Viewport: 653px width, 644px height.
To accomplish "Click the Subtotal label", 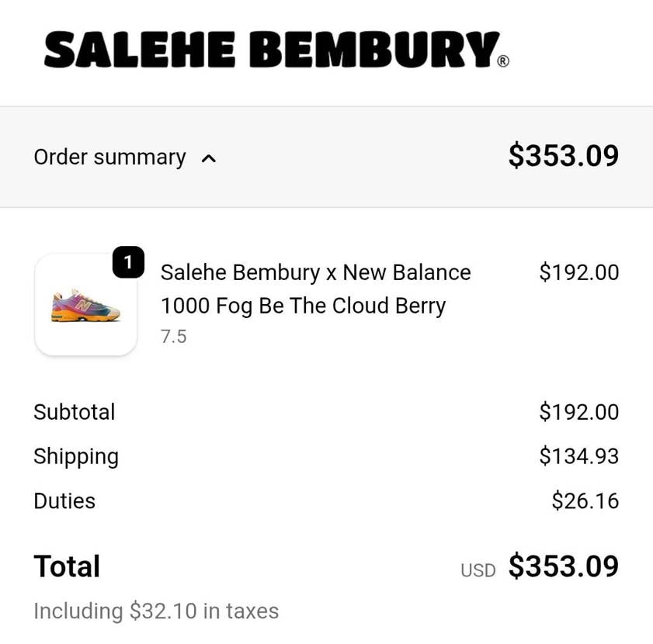I will [74, 412].
